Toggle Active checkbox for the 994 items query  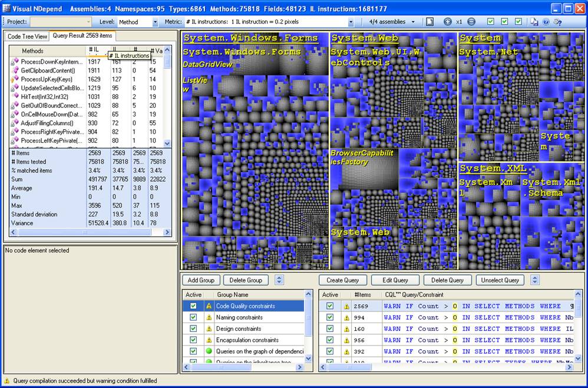[330, 317]
